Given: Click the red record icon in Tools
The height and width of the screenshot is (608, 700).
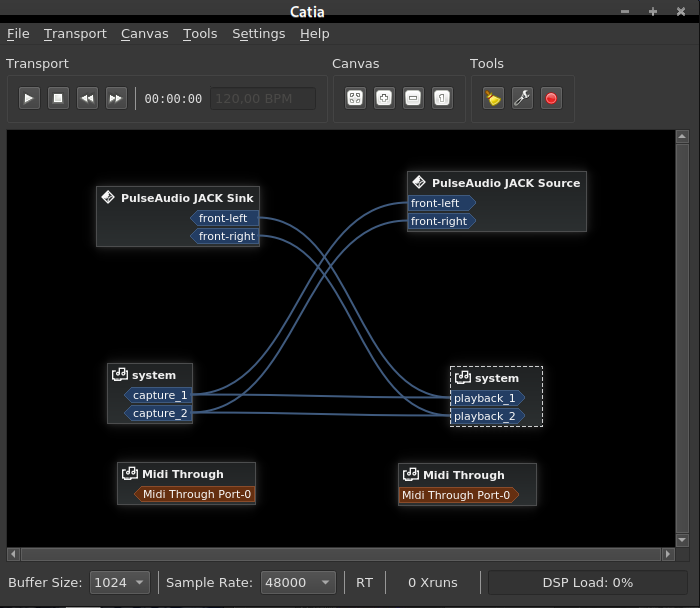Looking at the screenshot, I should click(551, 98).
